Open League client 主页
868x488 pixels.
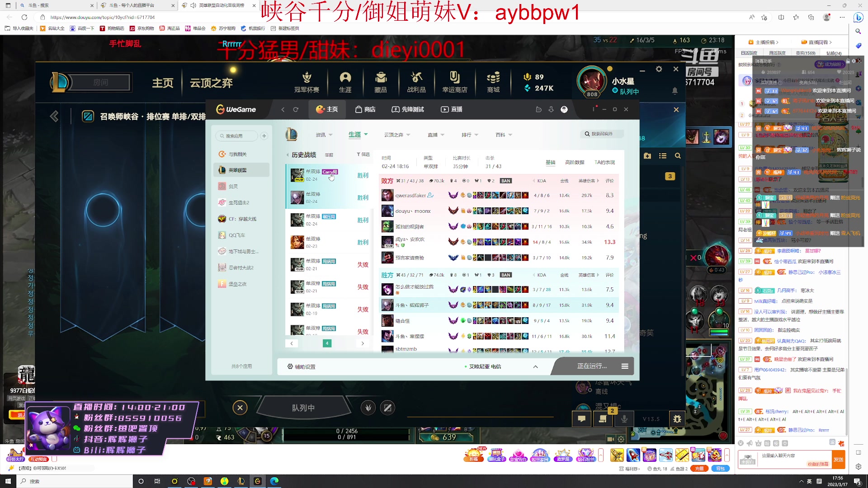(163, 83)
